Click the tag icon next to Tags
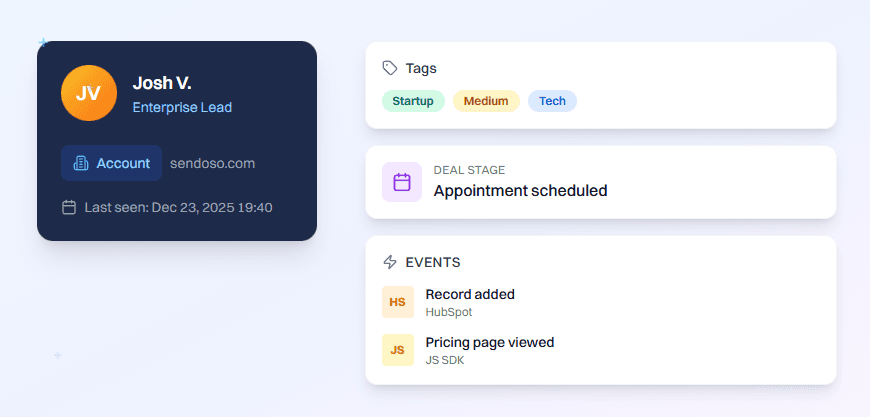Viewport: 870px width, 417px height. coord(390,68)
